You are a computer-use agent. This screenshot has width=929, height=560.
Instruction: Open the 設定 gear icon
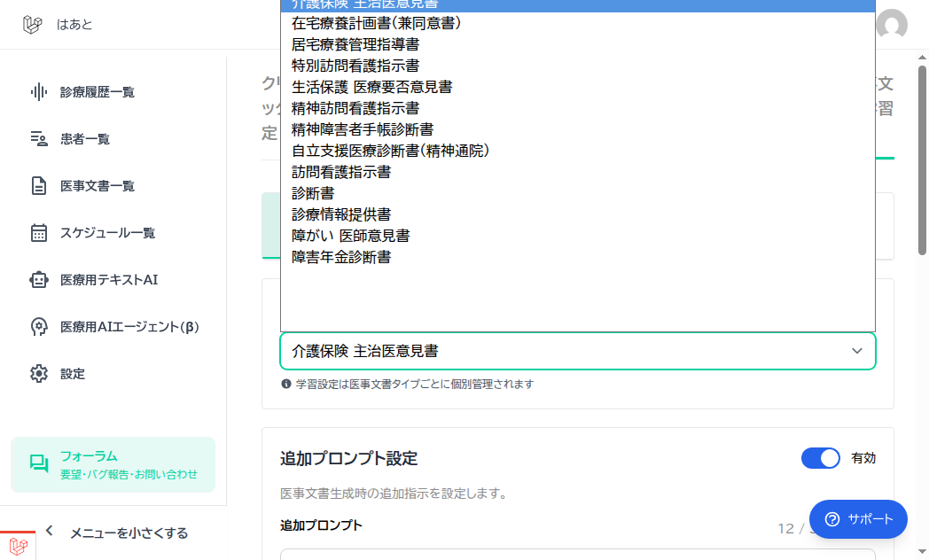(38, 373)
